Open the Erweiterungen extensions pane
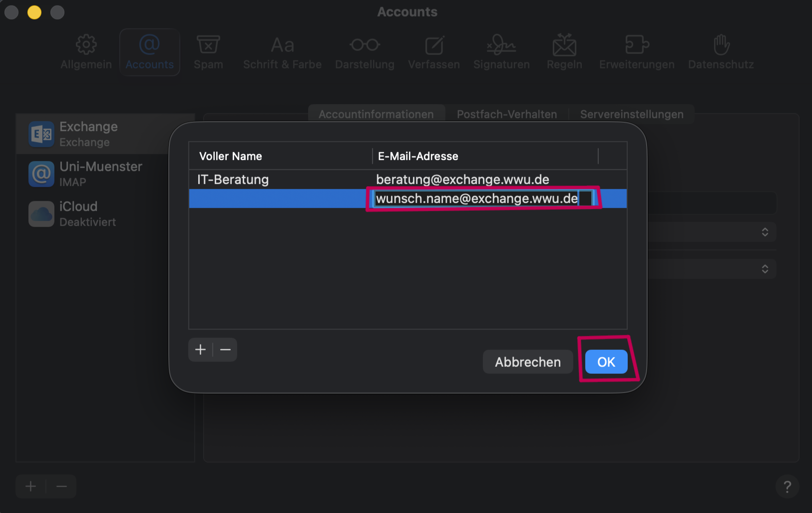812x513 pixels. (x=637, y=52)
